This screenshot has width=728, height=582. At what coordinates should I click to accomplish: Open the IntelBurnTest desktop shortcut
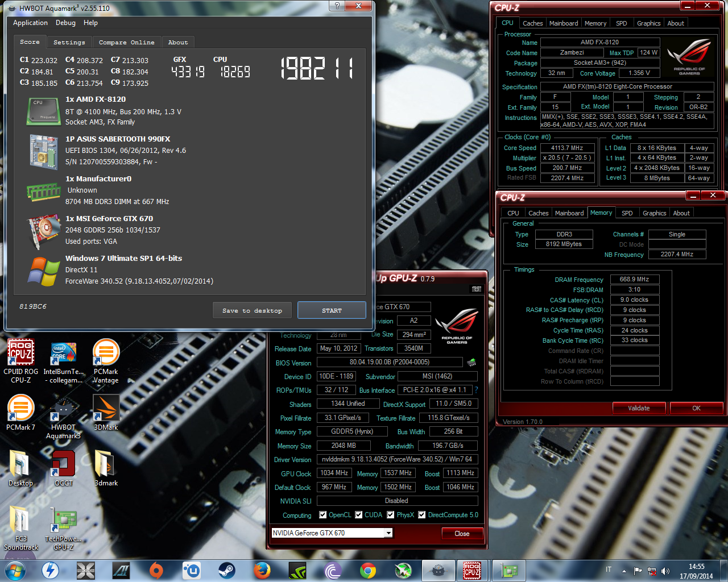[x=63, y=360]
